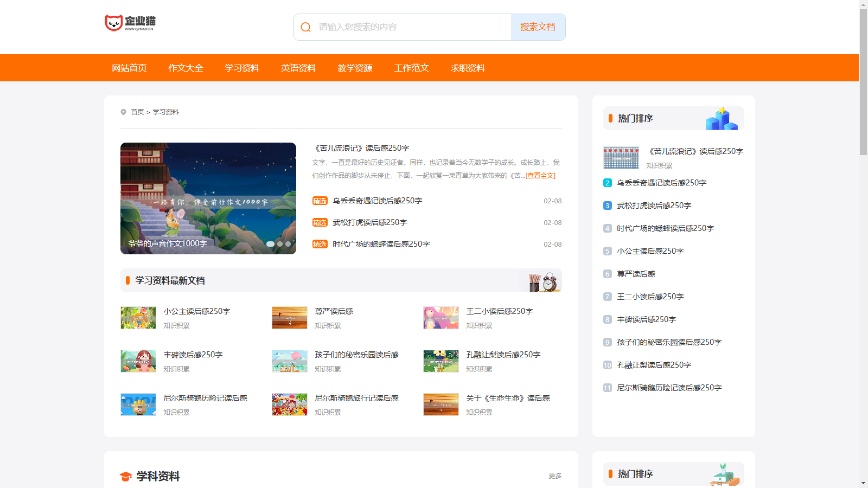Click the 精选 badge beside 乌丢丢奇遇记读后感250字
This screenshot has height=488, width=868.
320,201
